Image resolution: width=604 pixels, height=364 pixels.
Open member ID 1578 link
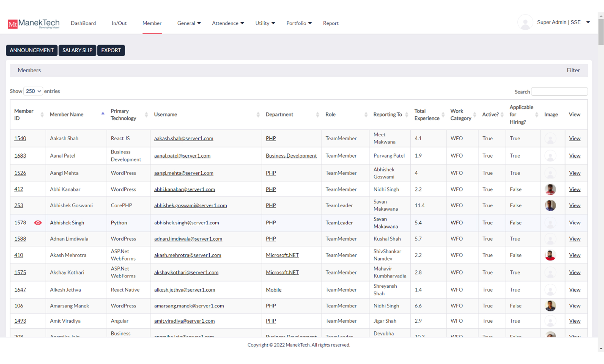pyautogui.click(x=20, y=223)
